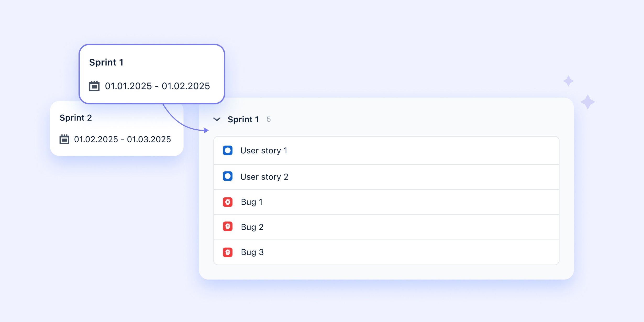Click the blue User story 2 type icon
The height and width of the screenshot is (322, 644).
(x=227, y=176)
